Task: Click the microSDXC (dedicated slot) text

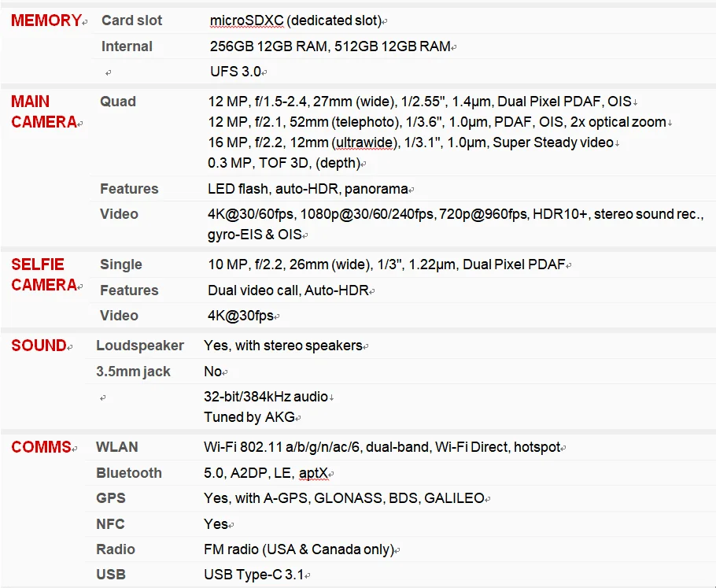Action: pyautogui.click(x=295, y=20)
